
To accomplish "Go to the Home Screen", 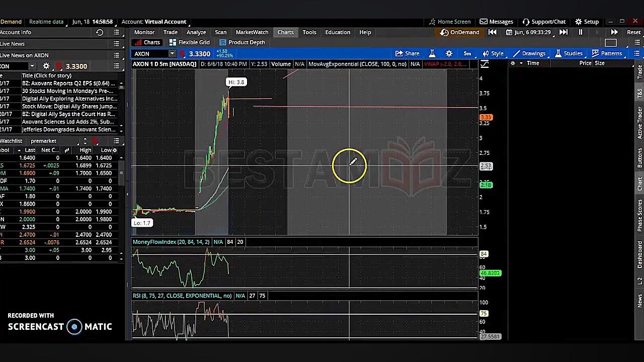I will click(x=449, y=22).
